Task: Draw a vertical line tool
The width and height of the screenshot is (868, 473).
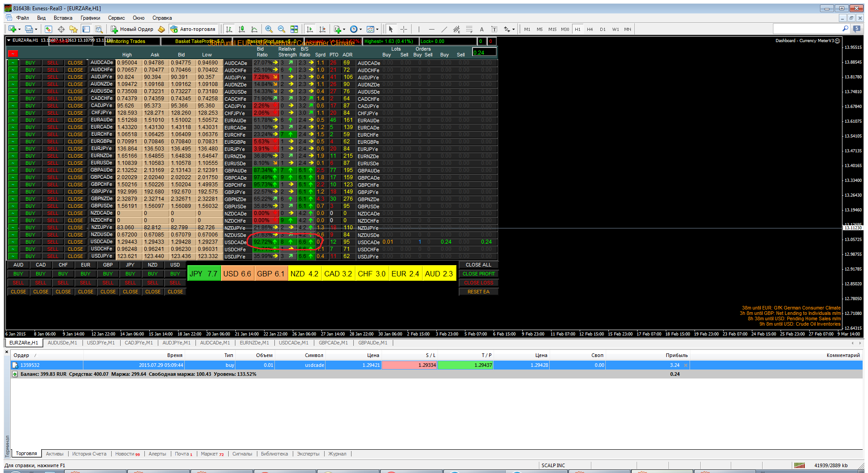Action: [x=419, y=29]
